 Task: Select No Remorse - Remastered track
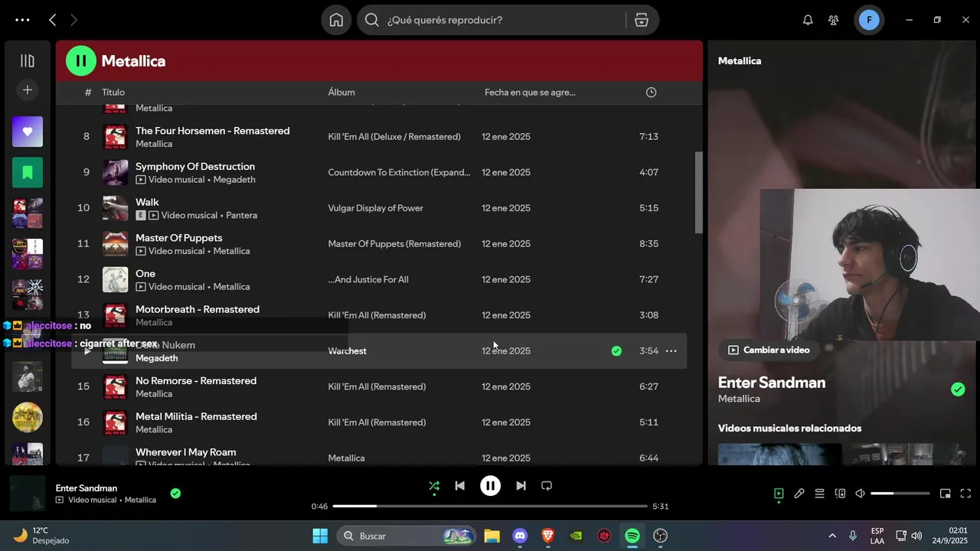196,380
